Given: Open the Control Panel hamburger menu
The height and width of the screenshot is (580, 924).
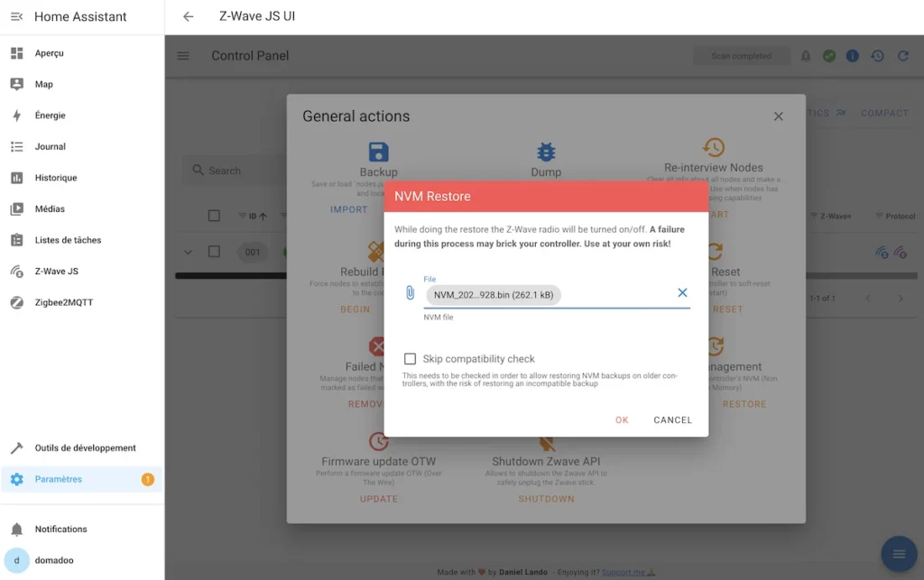Looking at the screenshot, I should tap(183, 56).
